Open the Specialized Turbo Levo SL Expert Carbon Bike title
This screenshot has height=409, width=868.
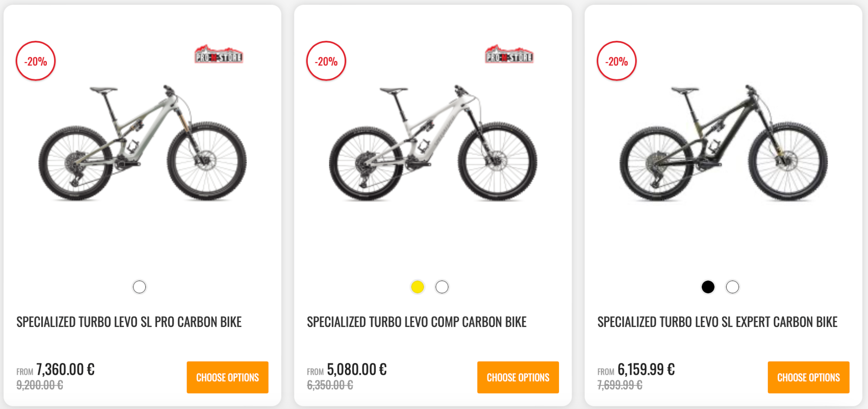(x=717, y=322)
